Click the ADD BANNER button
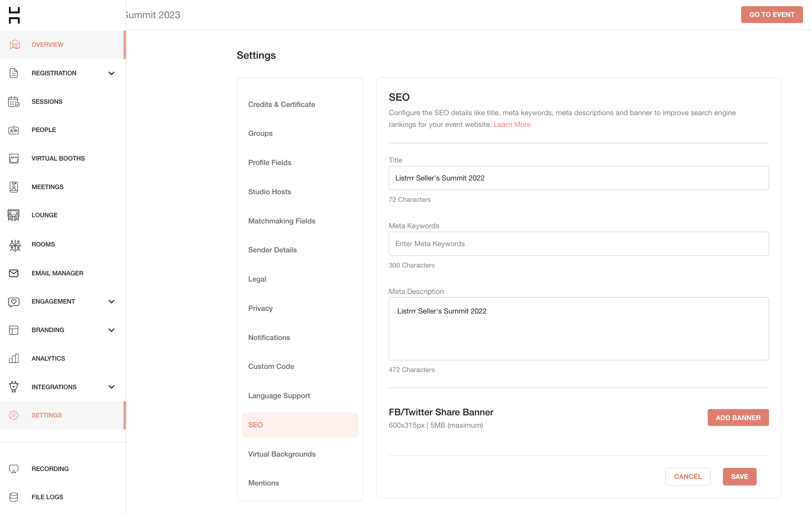 point(738,418)
